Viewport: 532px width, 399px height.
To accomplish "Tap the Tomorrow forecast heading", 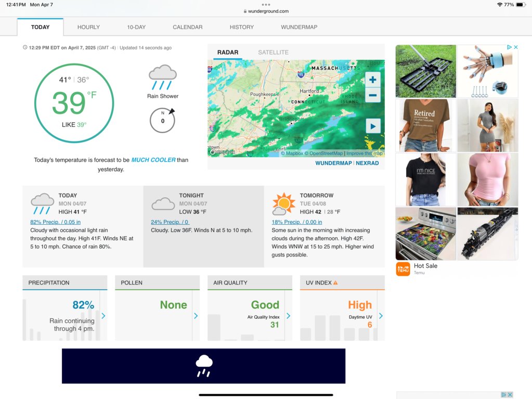I will pyautogui.click(x=317, y=196).
